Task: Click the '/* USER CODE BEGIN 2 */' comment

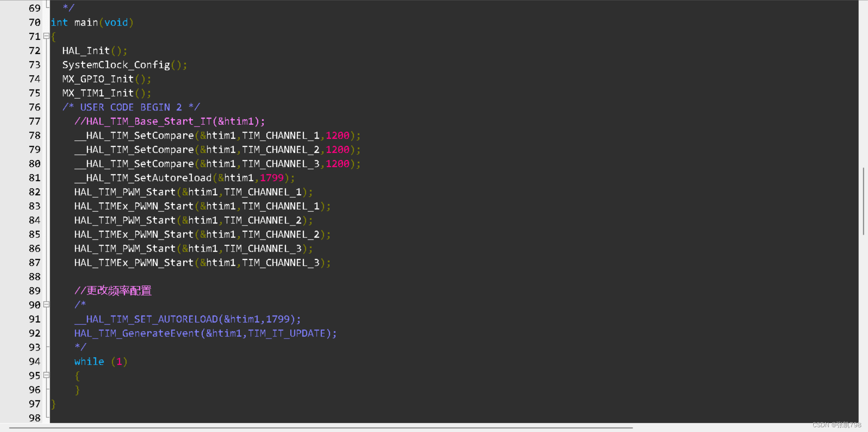Action: pyautogui.click(x=131, y=107)
